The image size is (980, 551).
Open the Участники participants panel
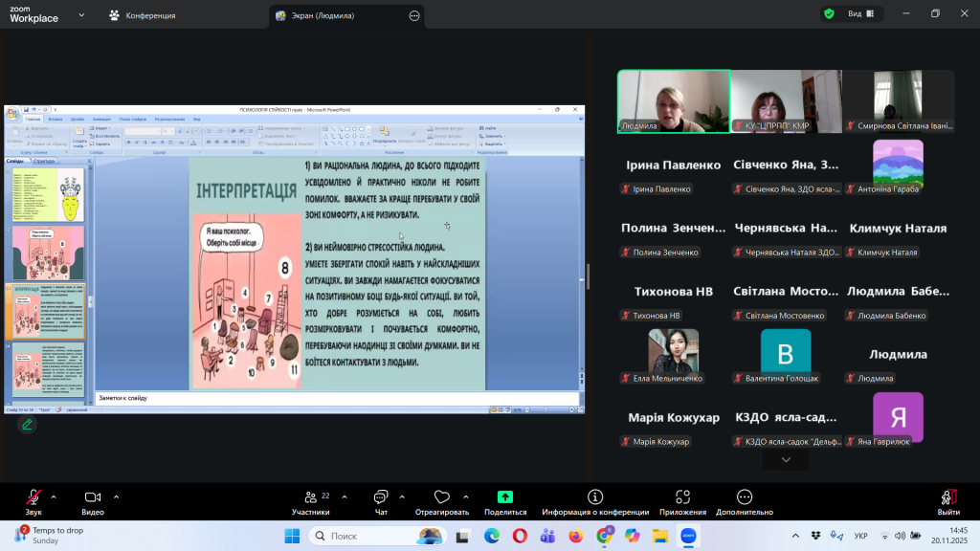(x=311, y=497)
